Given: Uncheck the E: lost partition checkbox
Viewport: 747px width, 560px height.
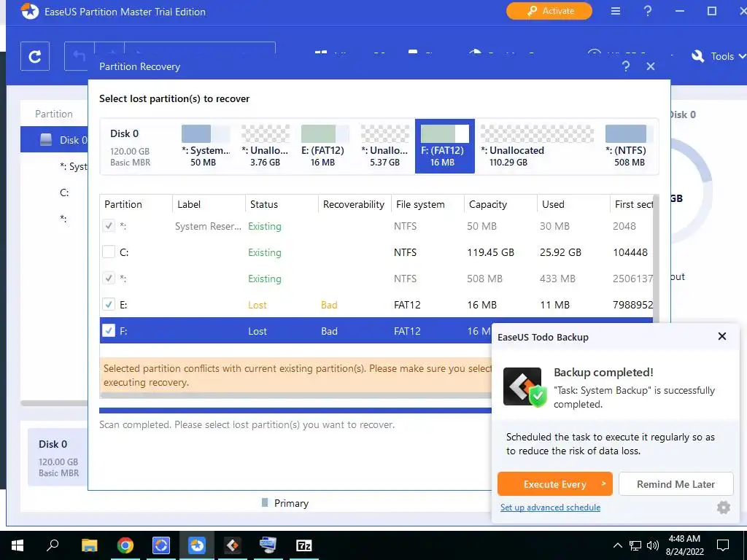Looking at the screenshot, I should point(109,304).
